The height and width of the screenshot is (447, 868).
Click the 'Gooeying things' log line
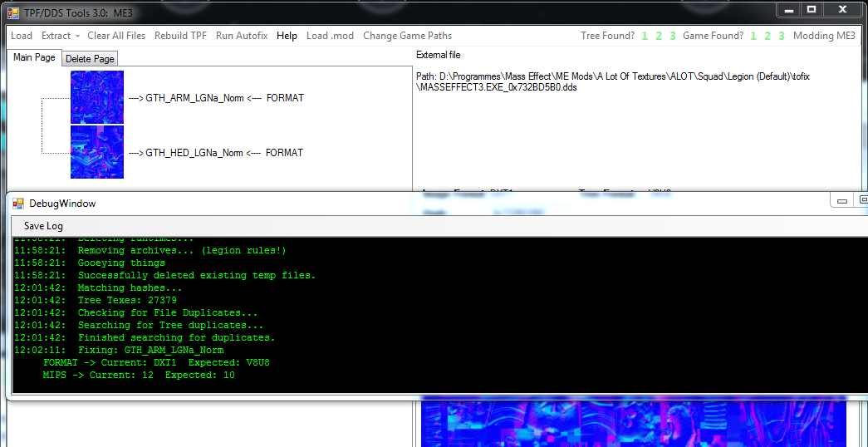click(90, 263)
